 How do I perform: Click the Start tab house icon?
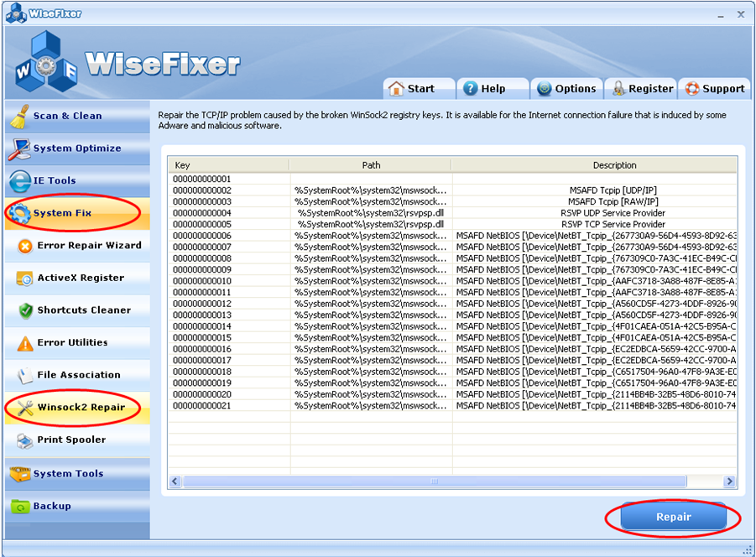(396, 89)
